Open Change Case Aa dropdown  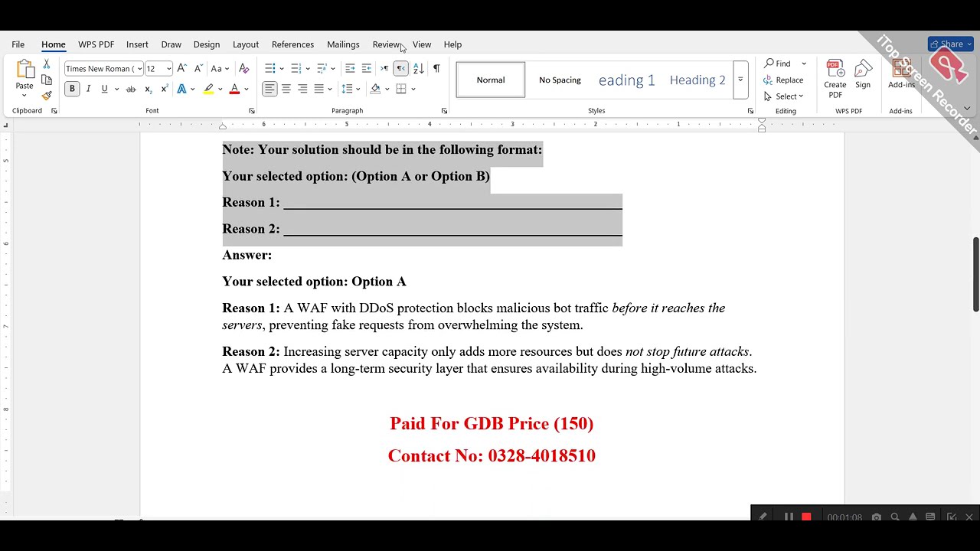click(220, 68)
